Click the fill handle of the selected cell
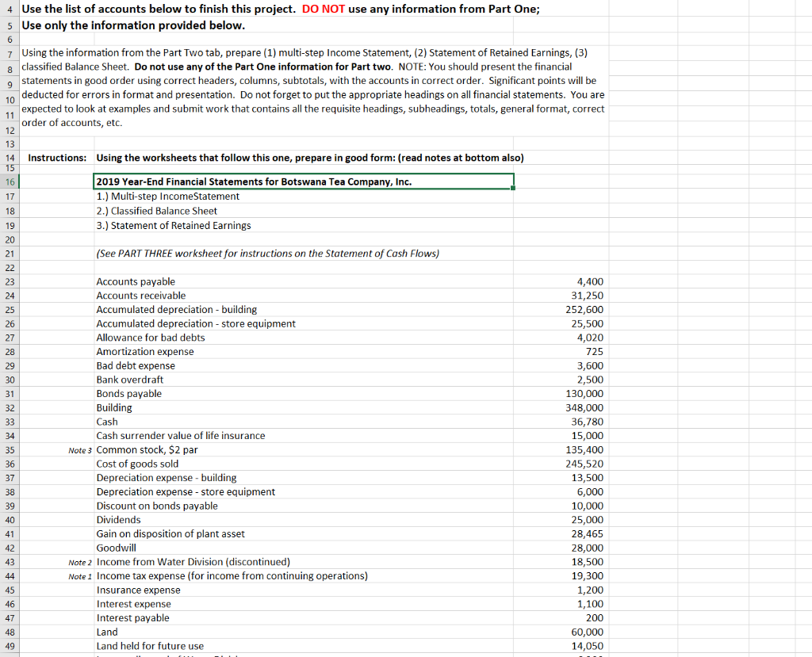This screenshot has height=657, width=812. point(514,189)
